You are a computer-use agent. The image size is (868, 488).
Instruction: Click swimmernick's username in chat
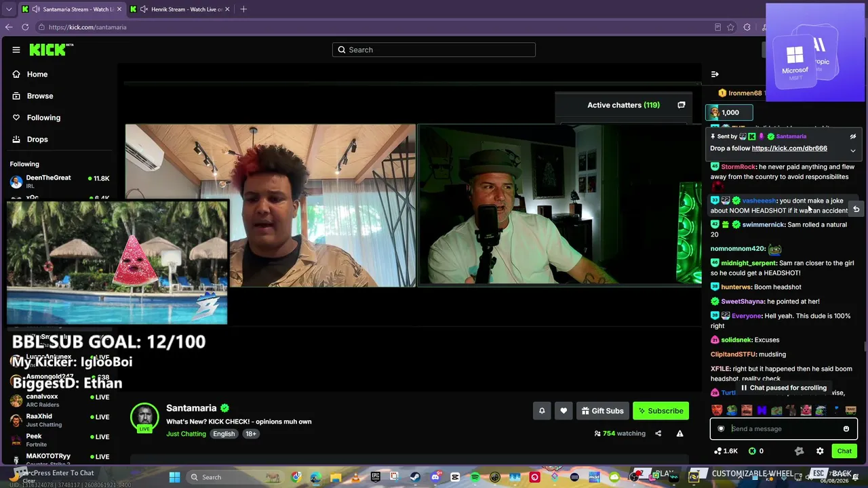pos(763,224)
